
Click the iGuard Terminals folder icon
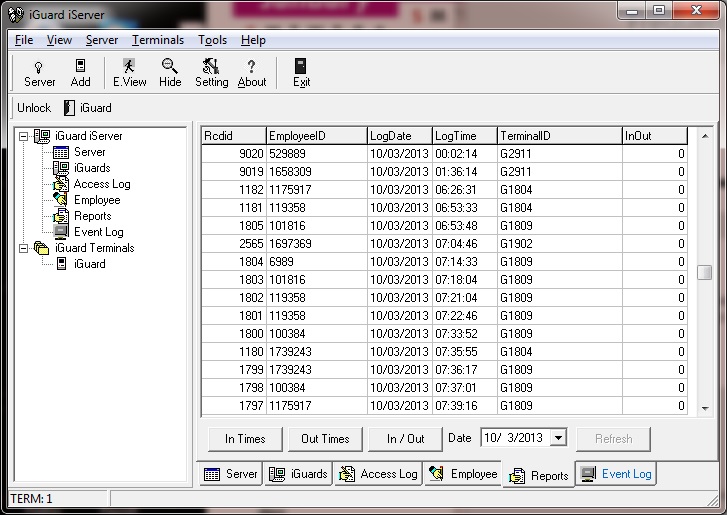coord(42,248)
